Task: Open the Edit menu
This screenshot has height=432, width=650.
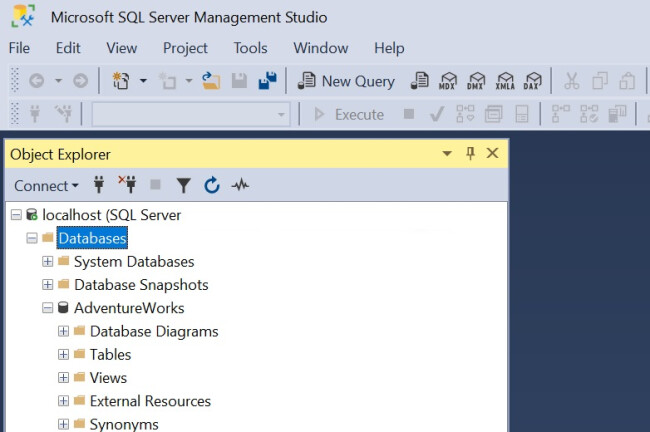Action: 68,48
